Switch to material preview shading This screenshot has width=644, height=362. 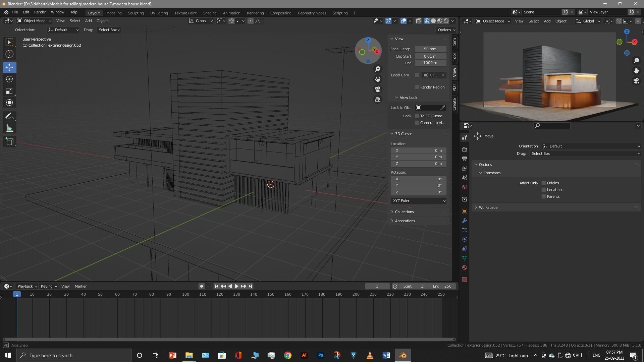pos(440,21)
